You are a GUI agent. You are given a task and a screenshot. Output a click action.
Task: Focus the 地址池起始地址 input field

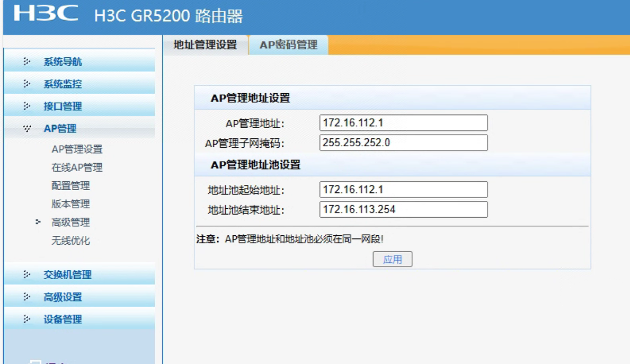click(x=403, y=189)
